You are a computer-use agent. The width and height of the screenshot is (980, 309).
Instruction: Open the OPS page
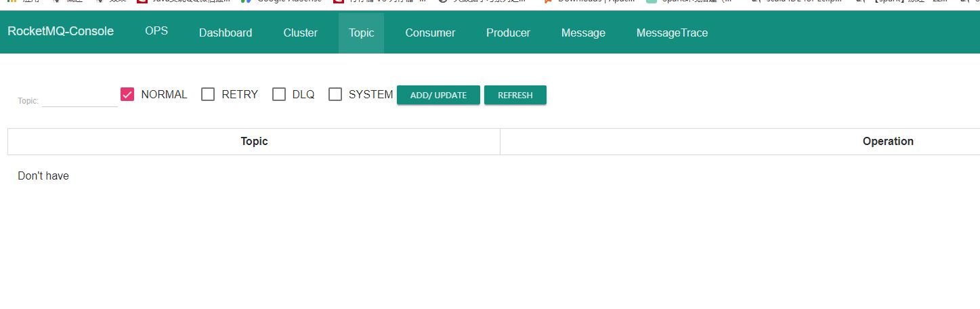[x=156, y=31]
